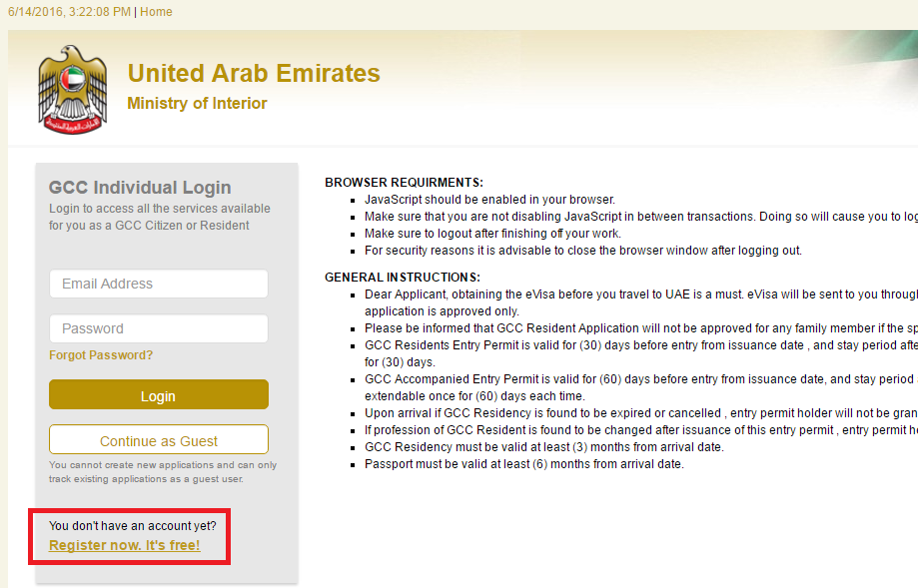Click the gold Login button
Image resolution: width=918 pixels, height=588 pixels.
tap(159, 395)
